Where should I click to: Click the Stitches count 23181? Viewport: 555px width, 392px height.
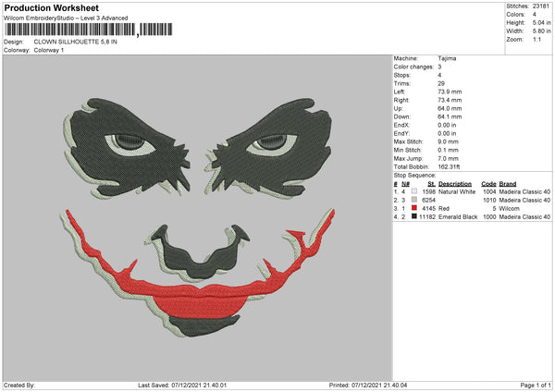(540, 6)
